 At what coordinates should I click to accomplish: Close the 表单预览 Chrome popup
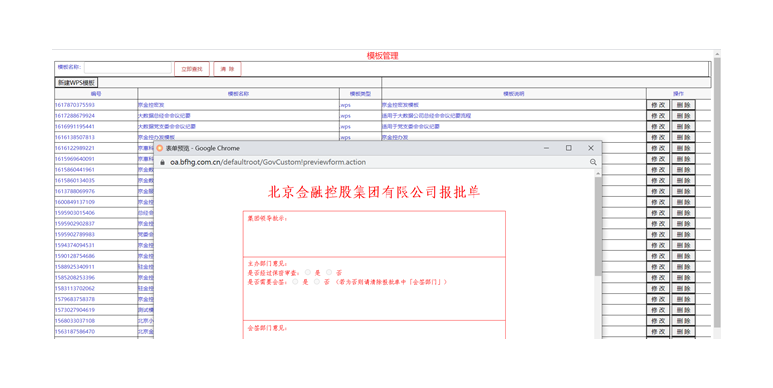click(x=591, y=148)
